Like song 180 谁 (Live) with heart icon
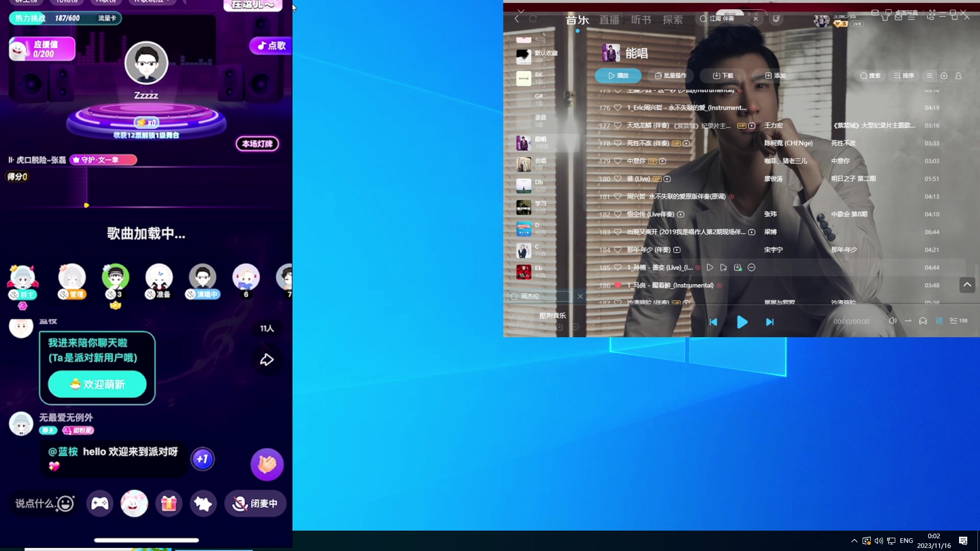Image resolution: width=980 pixels, height=551 pixels. click(x=618, y=179)
